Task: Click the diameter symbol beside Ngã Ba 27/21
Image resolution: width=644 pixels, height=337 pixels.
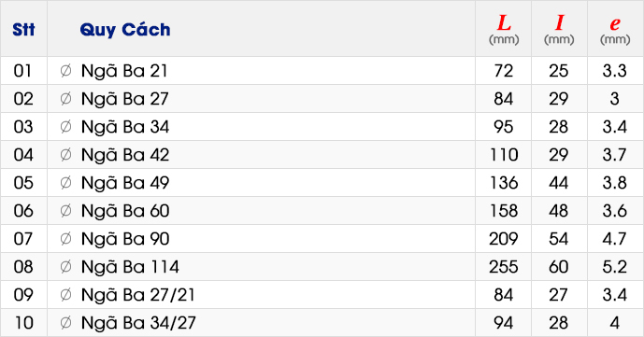Action: pos(65,295)
